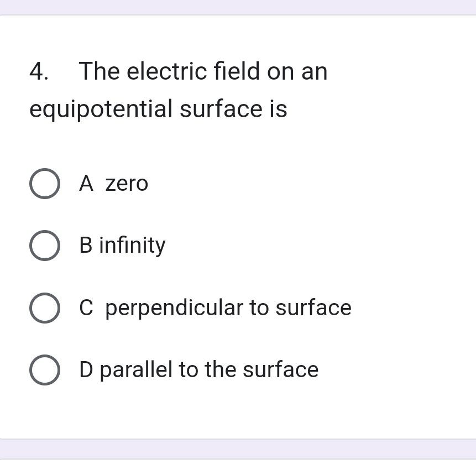476x464 pixels.
Task: Click the lavender strip below the question card
Action: [238, 449]
